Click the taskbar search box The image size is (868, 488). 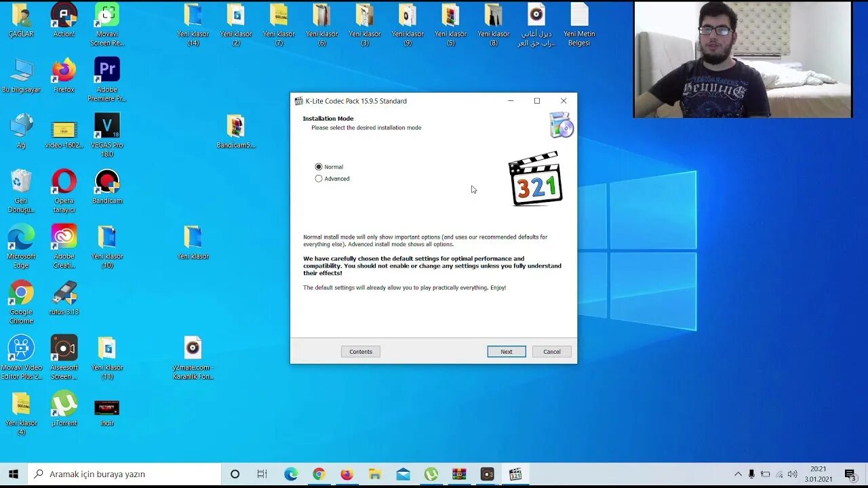[x=124, y=474]
